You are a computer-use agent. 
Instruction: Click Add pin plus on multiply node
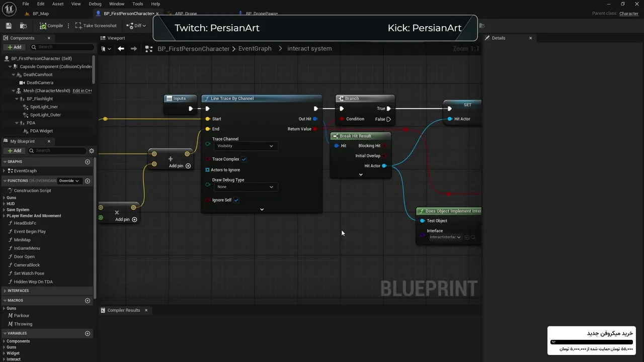click(x=134, y=220)
